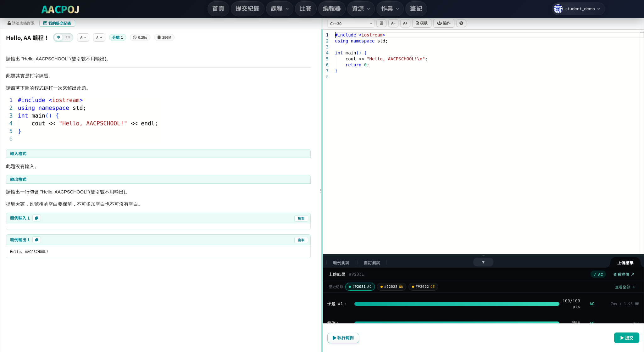
Task: Open 查看全部 history link
Action: tap(625, 287)
